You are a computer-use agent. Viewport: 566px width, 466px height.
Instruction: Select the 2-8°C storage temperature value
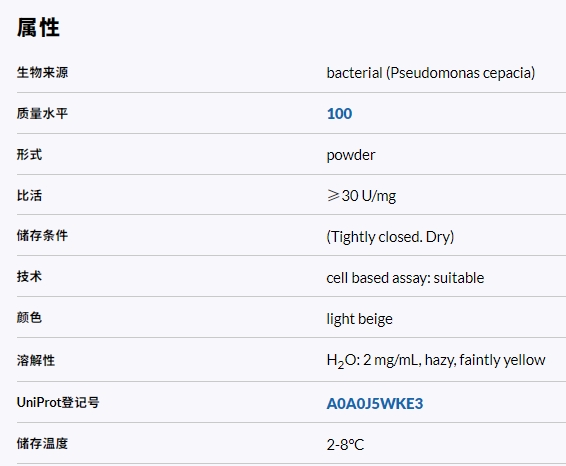coord(345,445)
